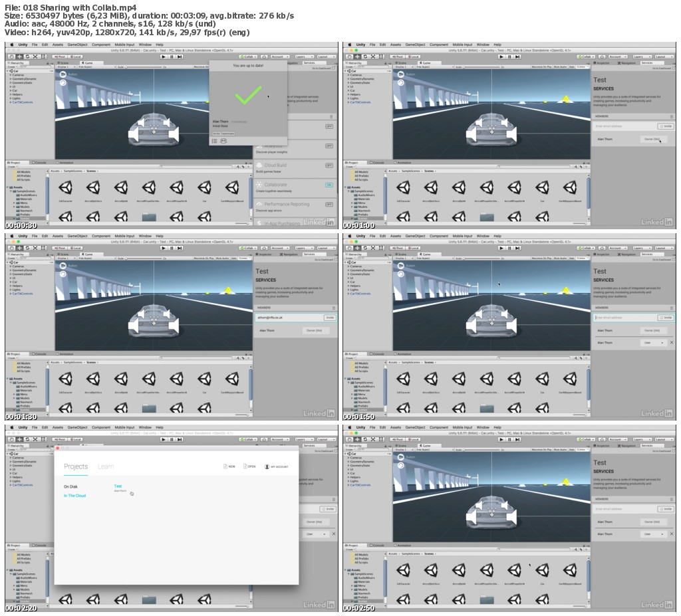Close the Projects window in 00:02:20 frame
The width and height of the screenshot is (681, 616).
pyautogui.click(x=57, y=448)
